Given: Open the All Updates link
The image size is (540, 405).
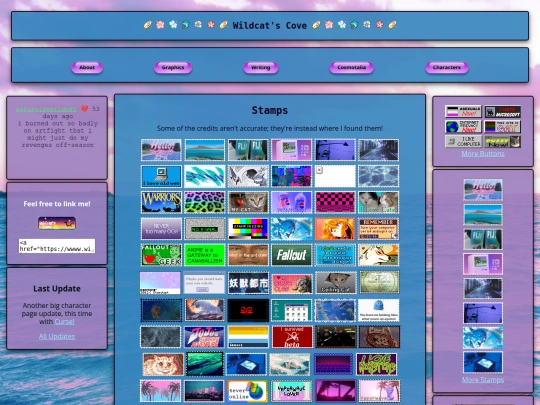Looking at the screenshot, I should (57, 336).
